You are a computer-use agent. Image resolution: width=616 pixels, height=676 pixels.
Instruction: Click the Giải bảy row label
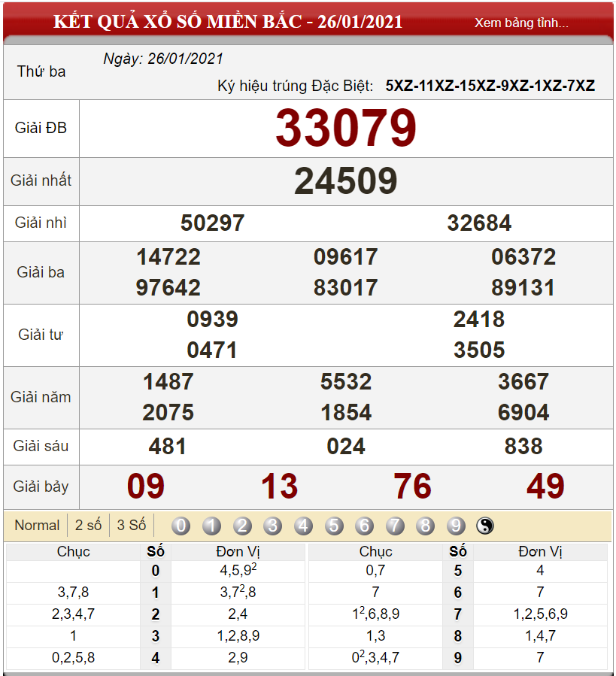(x=41, y=487)
